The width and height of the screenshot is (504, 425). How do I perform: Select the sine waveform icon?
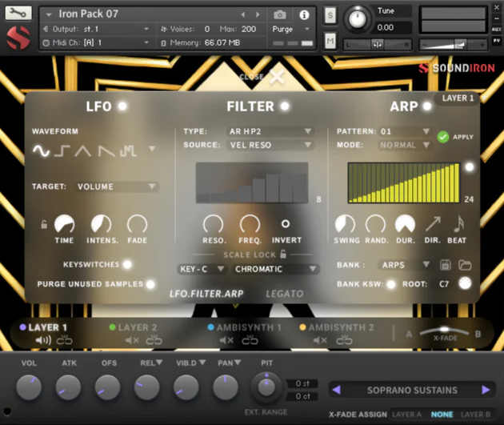pos(41,150)
